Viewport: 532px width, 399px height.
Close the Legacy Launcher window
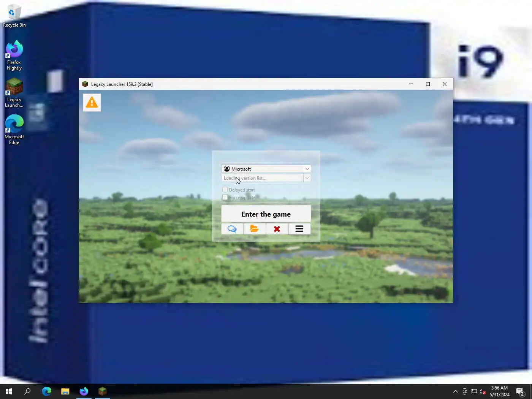(x=445, y=84)
